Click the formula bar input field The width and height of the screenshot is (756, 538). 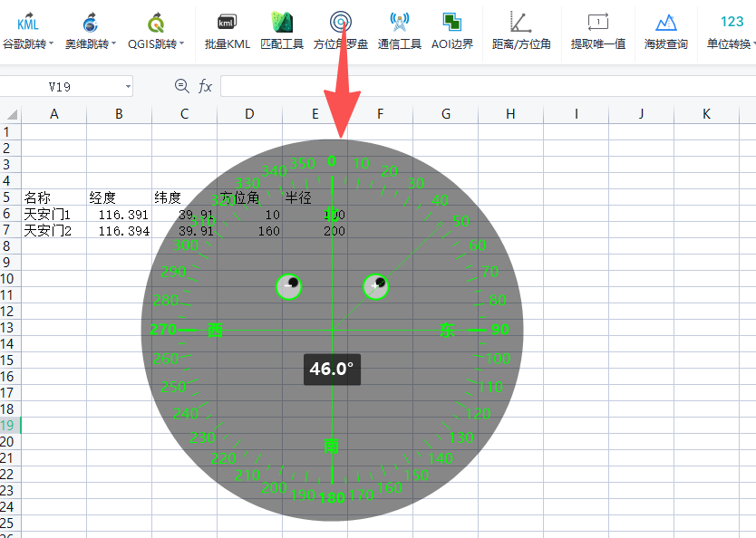(x=488, y=87)
